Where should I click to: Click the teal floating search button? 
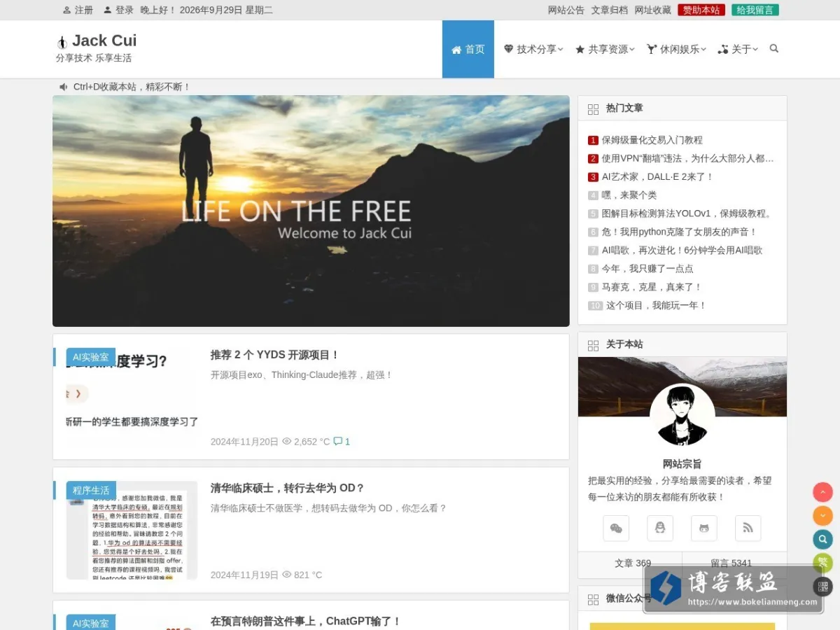coord(822,540)
